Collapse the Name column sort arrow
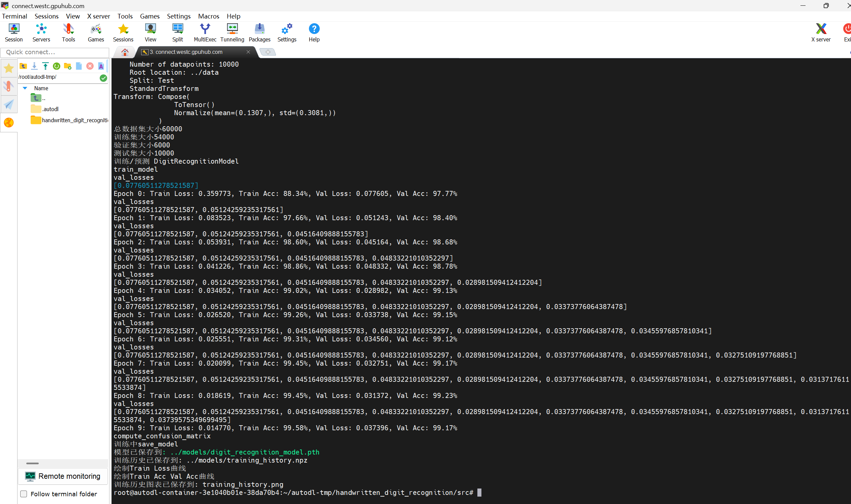 click(x=25, y=88)
